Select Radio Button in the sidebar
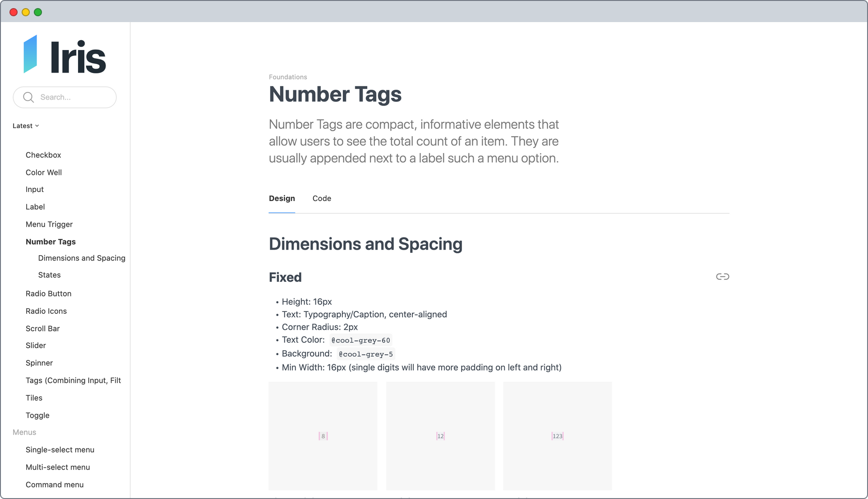 click(48, 293)
